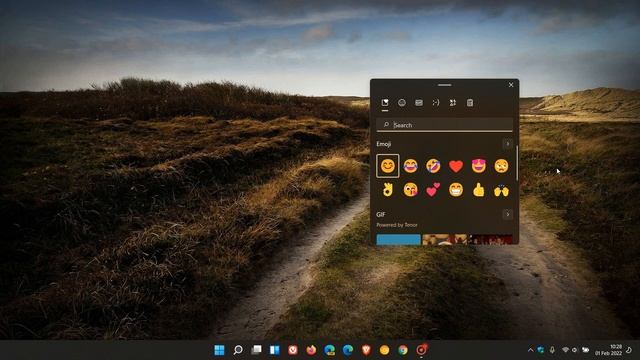This screenshot has width=640, height=360.
Task: Insert the two pink hearts emoji
Action: 433,190
